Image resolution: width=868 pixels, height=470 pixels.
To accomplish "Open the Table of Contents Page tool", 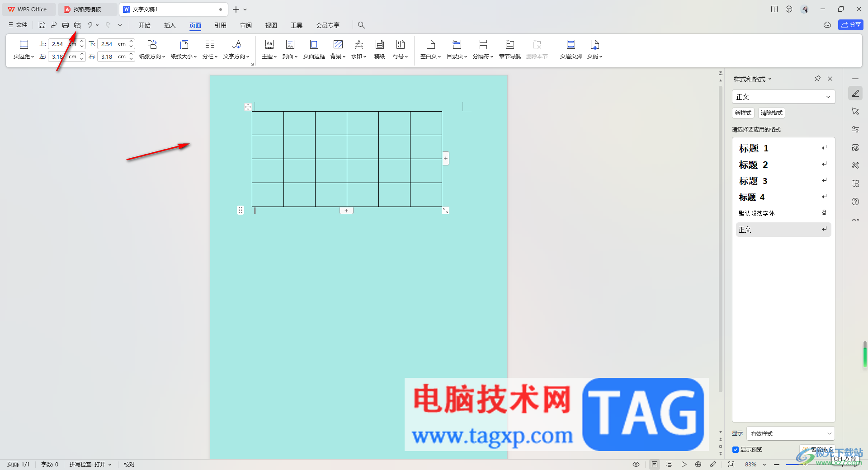I will coord(457,49).
